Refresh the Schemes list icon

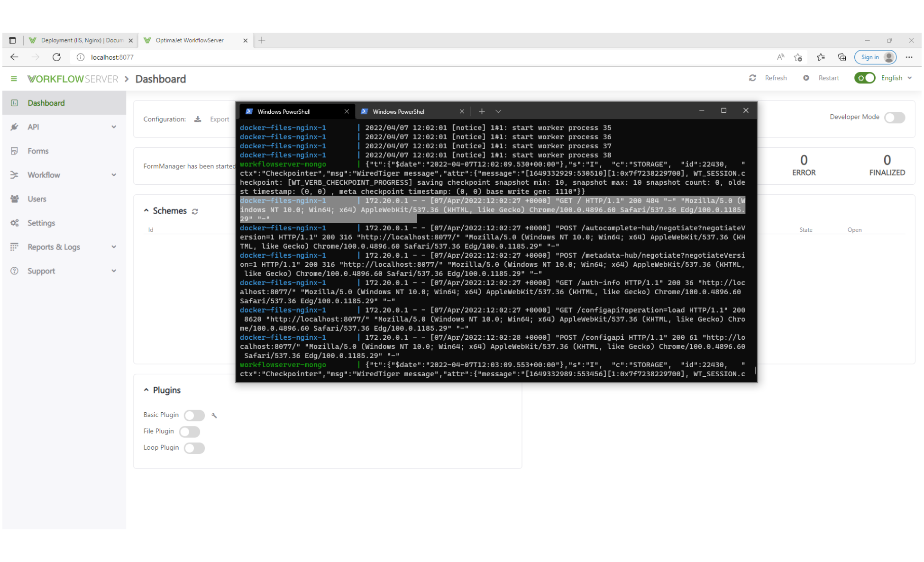pos(195,211)
